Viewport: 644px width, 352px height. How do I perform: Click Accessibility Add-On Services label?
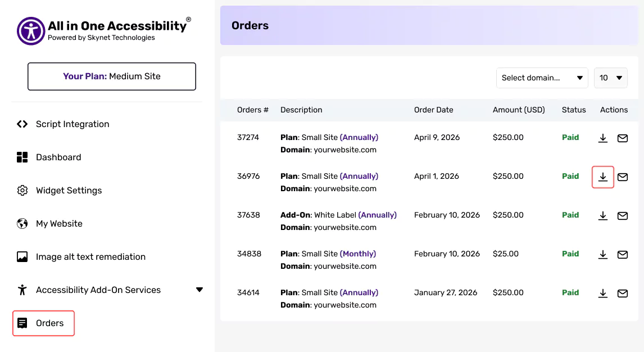(x=98, y=290)
